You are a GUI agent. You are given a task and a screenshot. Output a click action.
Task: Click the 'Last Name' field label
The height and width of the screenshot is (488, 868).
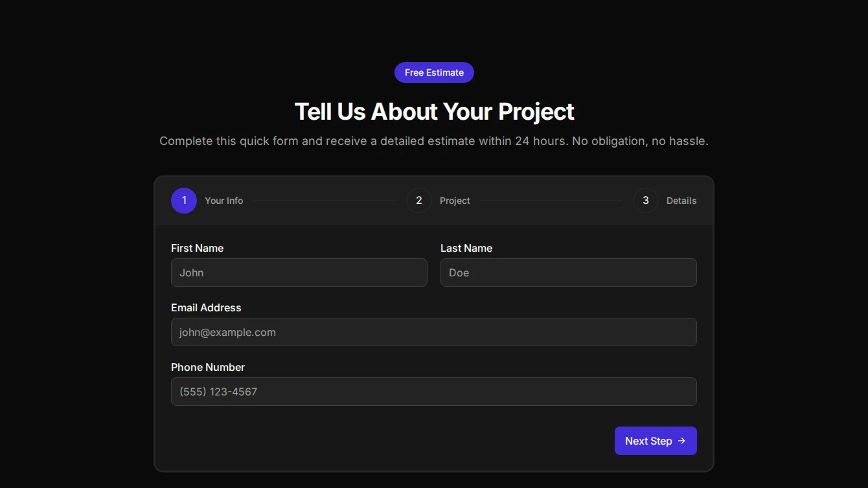(466, 248)
